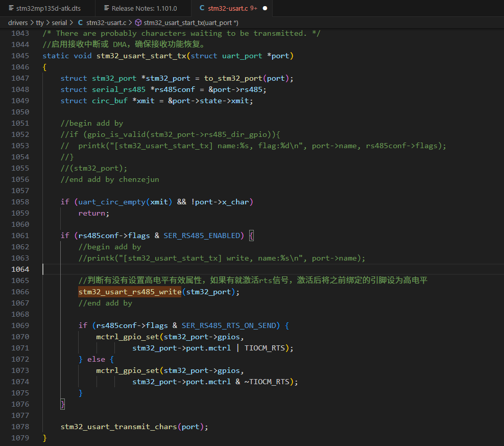Click the return keyword on line 1059
The height and width of the screenshot is (446, 504).
point(91,213)
